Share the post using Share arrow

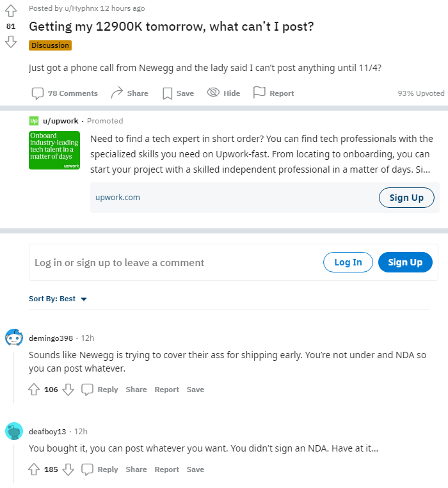[117, 93]
